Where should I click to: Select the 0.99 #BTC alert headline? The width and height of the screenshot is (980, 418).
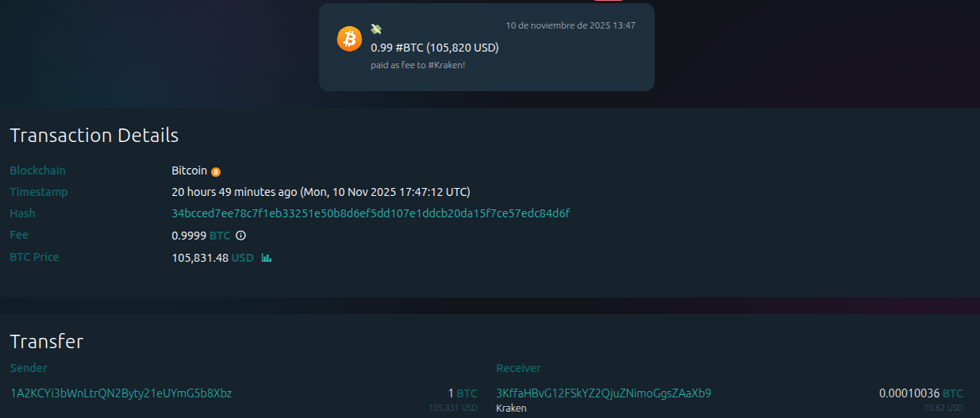coord(435,48)
